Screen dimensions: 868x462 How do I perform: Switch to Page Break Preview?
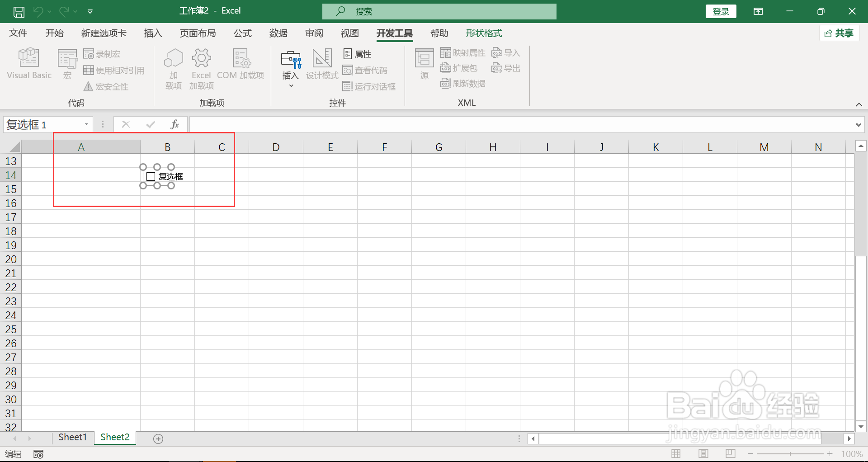coord(731,453)
